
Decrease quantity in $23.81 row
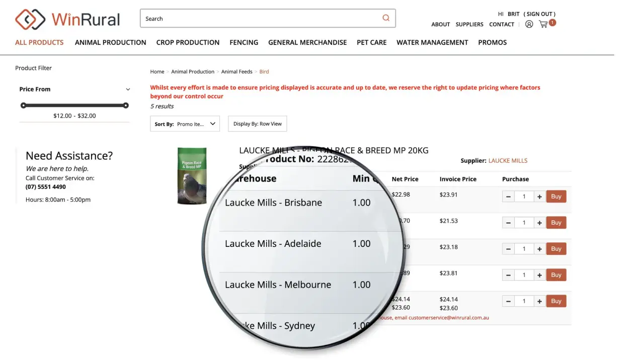pos(508,275)
